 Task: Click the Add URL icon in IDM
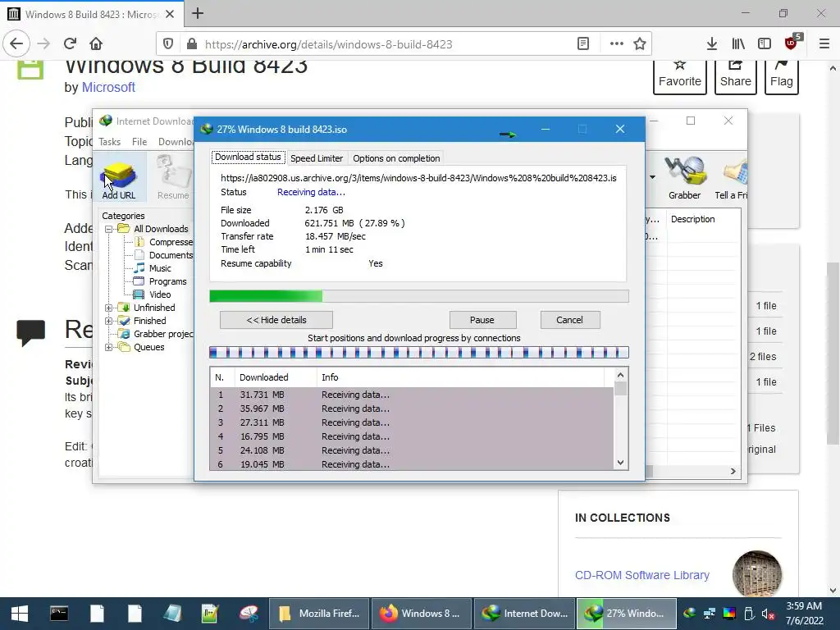click(x=119, y=180)
